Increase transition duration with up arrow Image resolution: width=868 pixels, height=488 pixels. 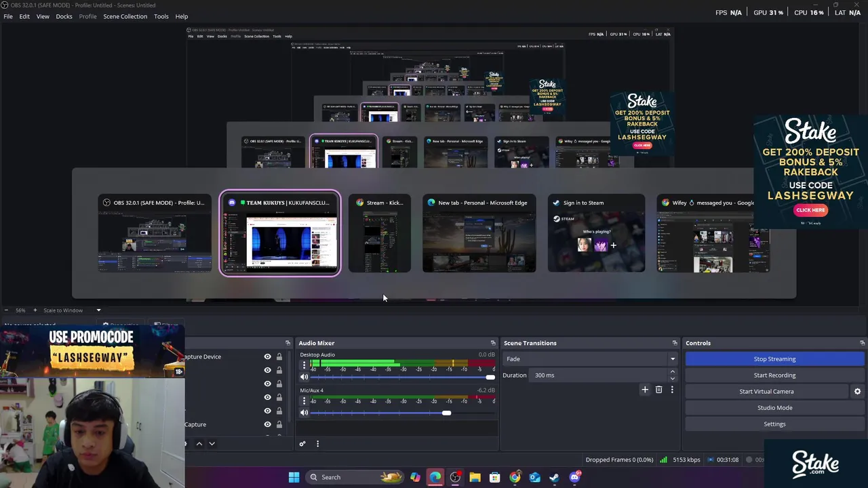pos(672,372)
